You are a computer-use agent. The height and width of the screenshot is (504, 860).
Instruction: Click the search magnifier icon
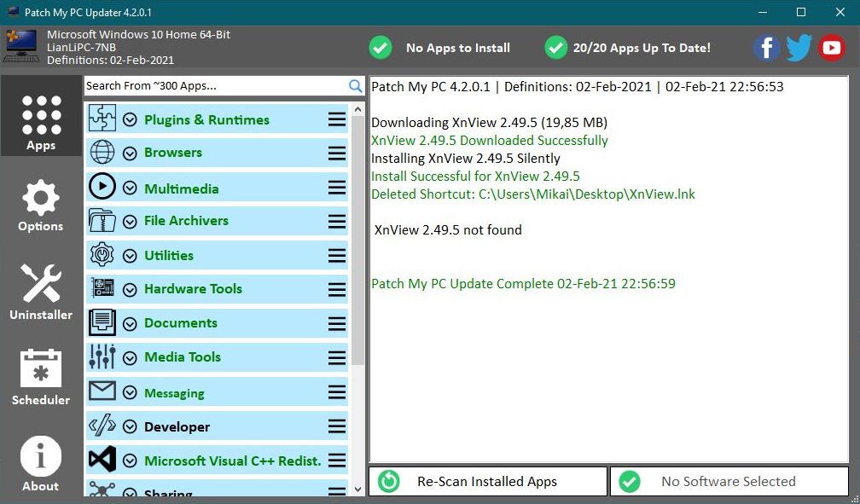356,85
